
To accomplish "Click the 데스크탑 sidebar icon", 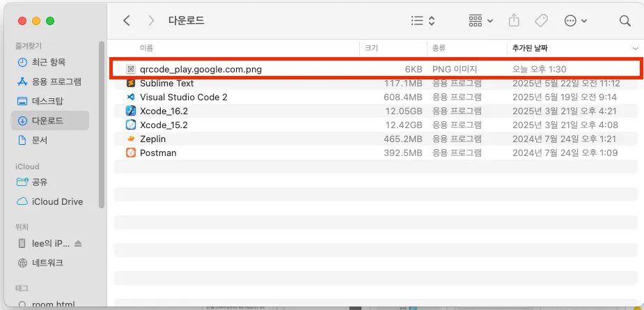I will [22, 101].
